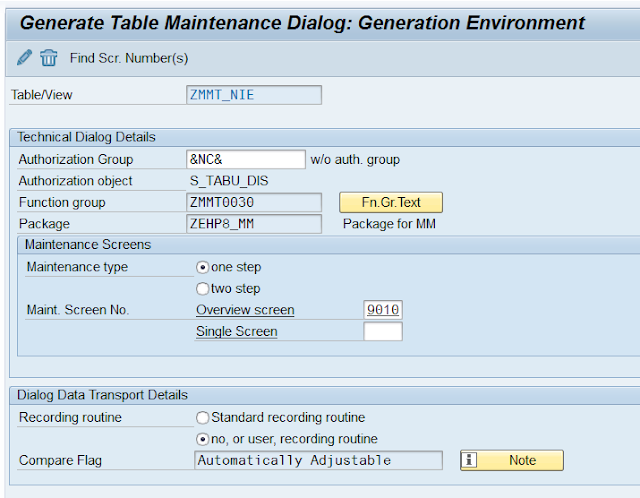
Task: Click the info icon on Note button
Action: (x=469, y=460)
